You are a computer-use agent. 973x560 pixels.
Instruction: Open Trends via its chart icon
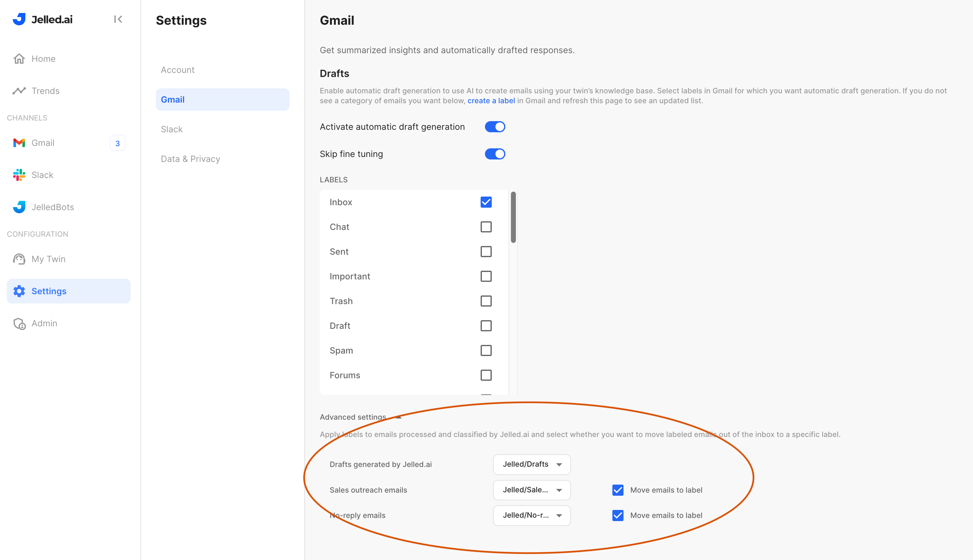(19, 91)
